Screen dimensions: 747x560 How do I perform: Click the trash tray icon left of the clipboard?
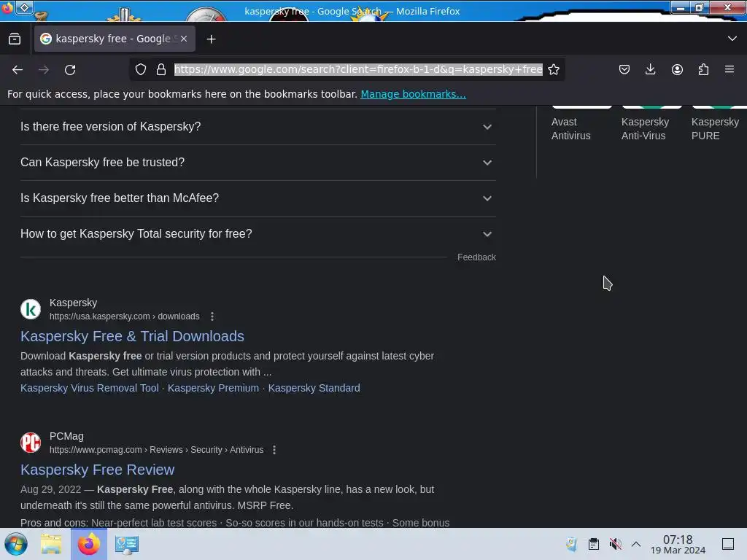point(572,544)
